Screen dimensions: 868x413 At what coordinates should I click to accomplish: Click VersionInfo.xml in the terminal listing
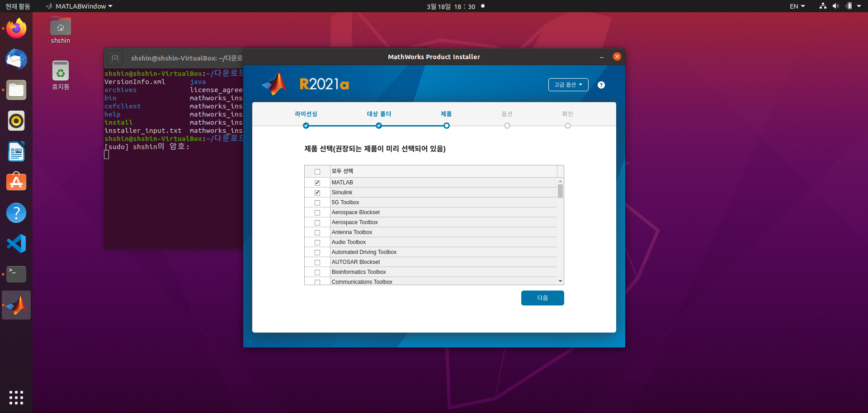[x=135, y=82]
